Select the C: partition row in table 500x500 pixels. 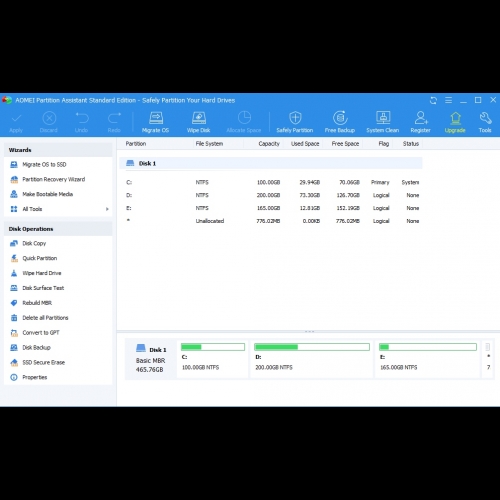tap(272, 182)
